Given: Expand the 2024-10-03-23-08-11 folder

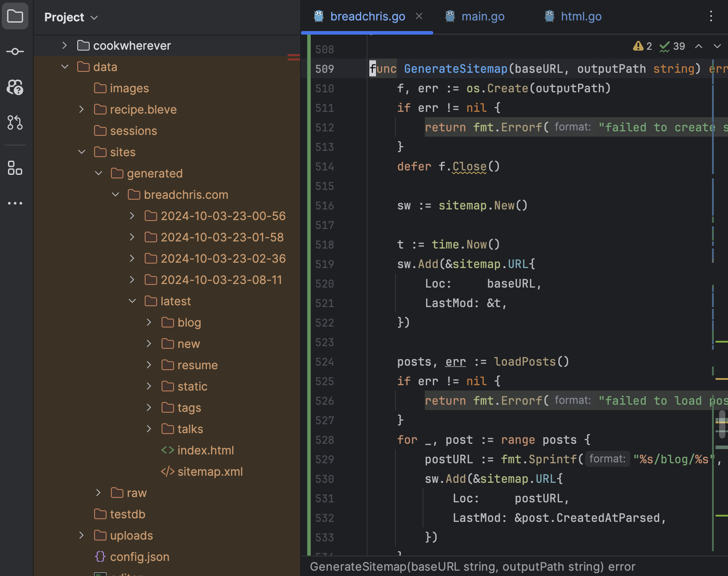Looking at the screenshot, I should point(132,280).
